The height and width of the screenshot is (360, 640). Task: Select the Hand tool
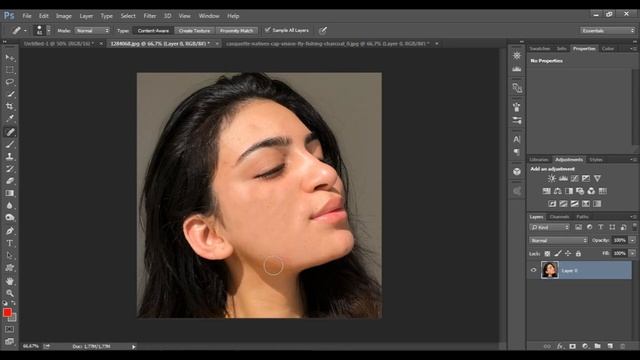[x=10, y=281]
